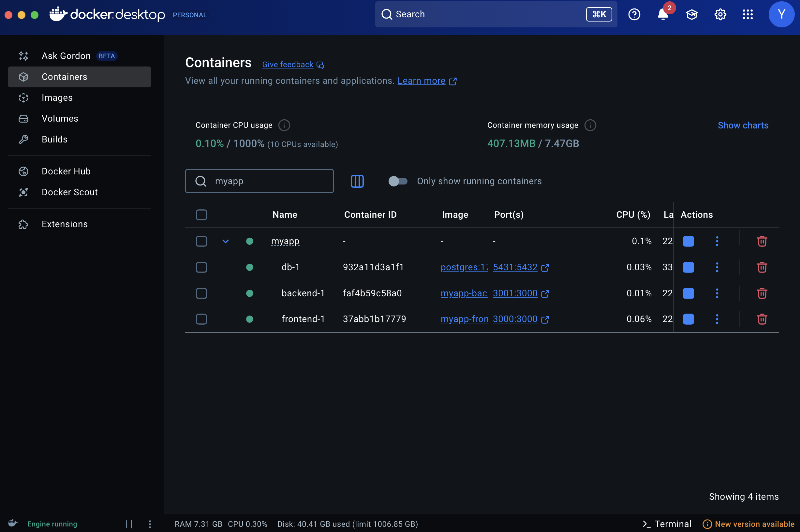The width and height of the screenshot is (800, 532).
Task: Delete the backend-1 container
Action: point(762,293)
